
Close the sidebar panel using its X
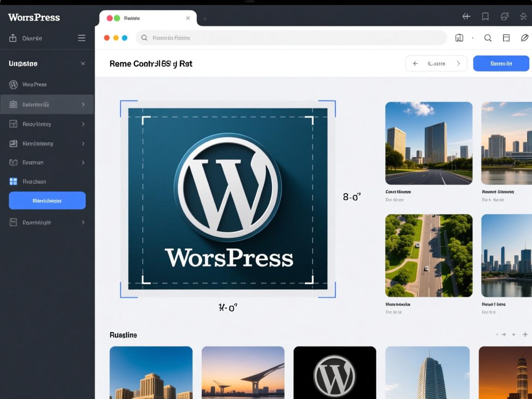83,63
